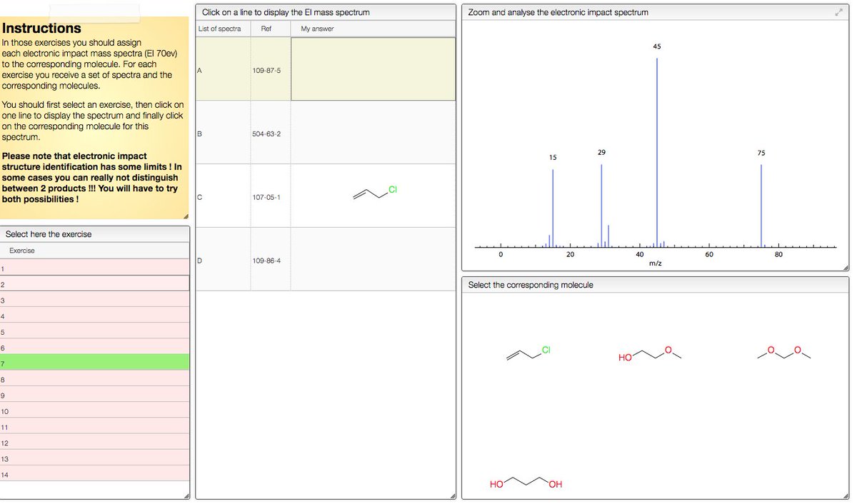Select exercise 10 row
The width and height of the screenshot is (857, 504).
(x=95, y=410)
